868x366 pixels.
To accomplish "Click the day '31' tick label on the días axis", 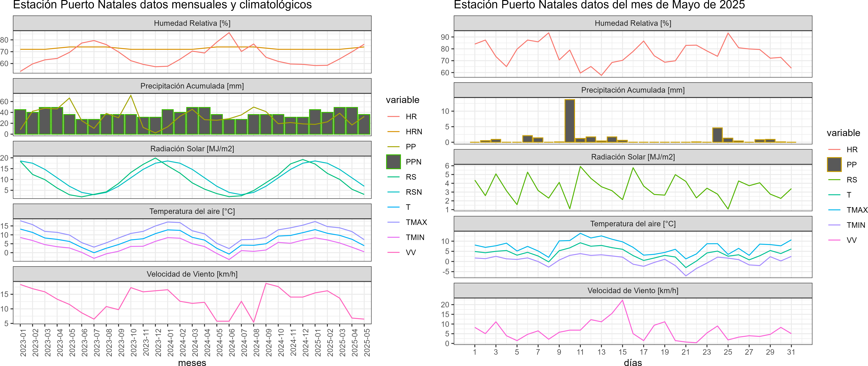I will click(791, 352).
